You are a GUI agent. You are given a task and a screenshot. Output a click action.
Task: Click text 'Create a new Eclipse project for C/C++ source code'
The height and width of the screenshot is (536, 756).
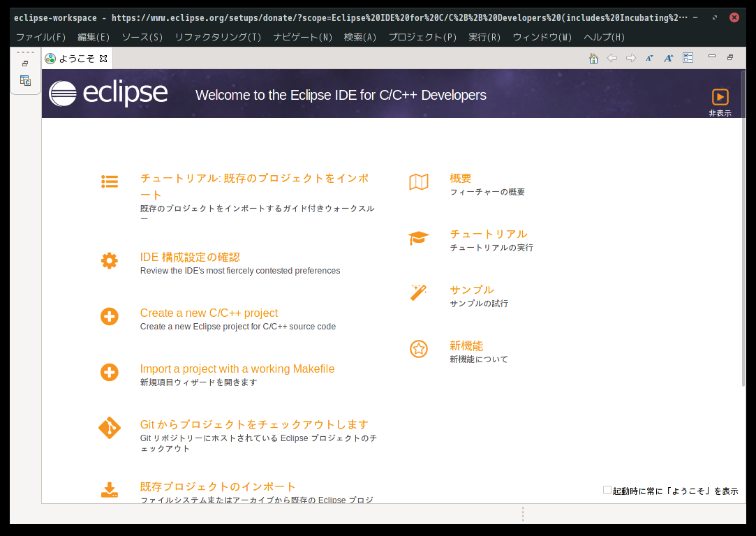pos(238,327)
